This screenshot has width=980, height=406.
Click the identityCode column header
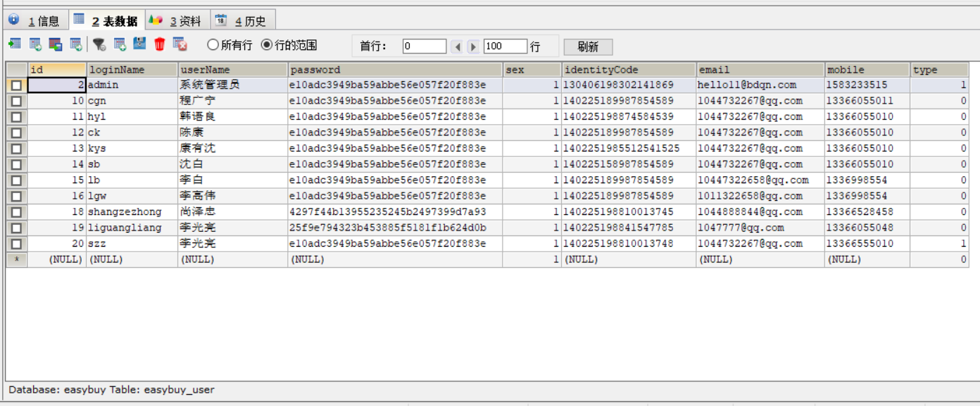coord(629,70)
